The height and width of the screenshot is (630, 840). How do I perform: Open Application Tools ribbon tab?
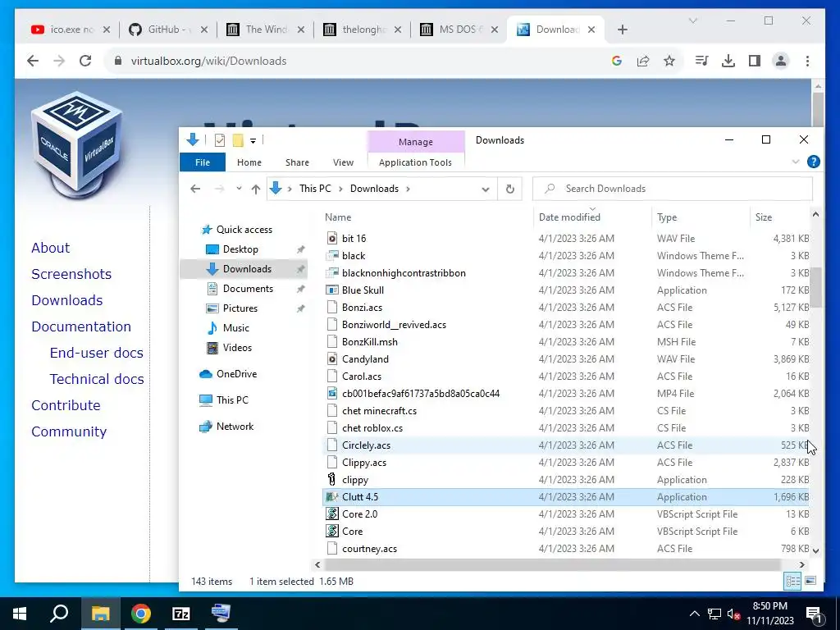point(415,162)
